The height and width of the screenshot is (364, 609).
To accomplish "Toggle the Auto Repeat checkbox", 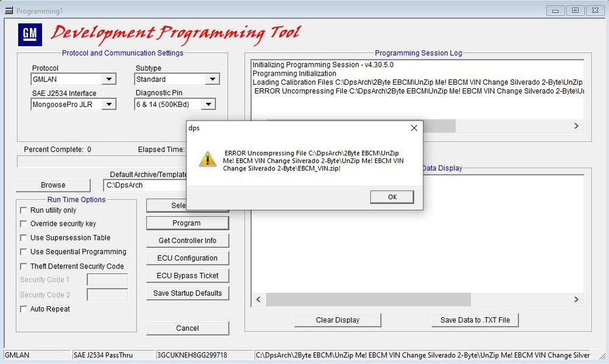I will pos(23,309).
